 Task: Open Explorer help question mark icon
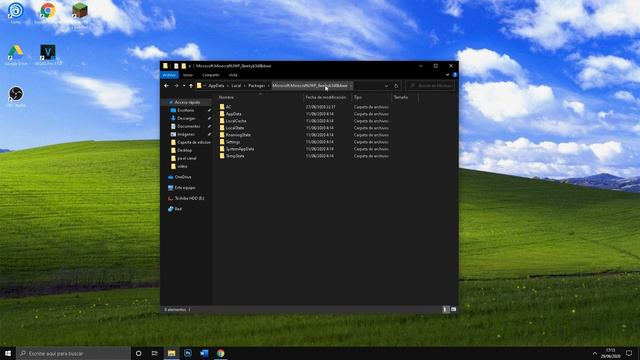click(x=454, y=75)
